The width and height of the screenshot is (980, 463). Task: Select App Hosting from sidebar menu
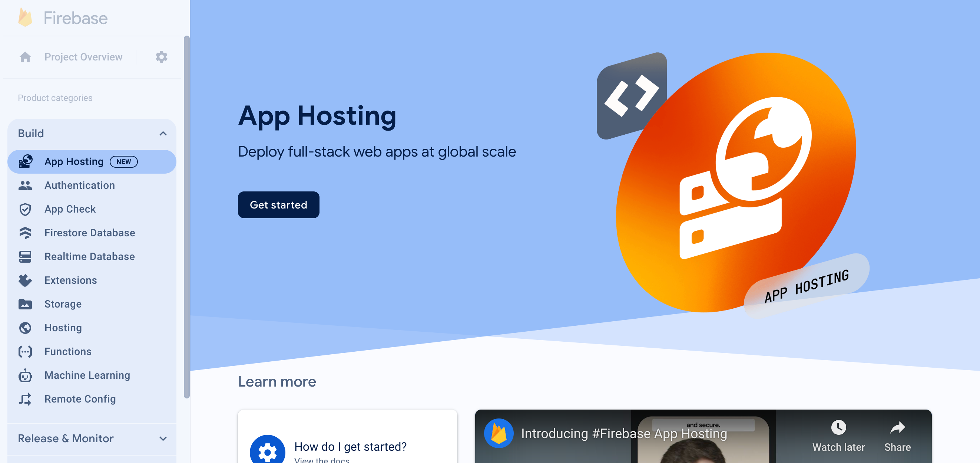[92, 161]
